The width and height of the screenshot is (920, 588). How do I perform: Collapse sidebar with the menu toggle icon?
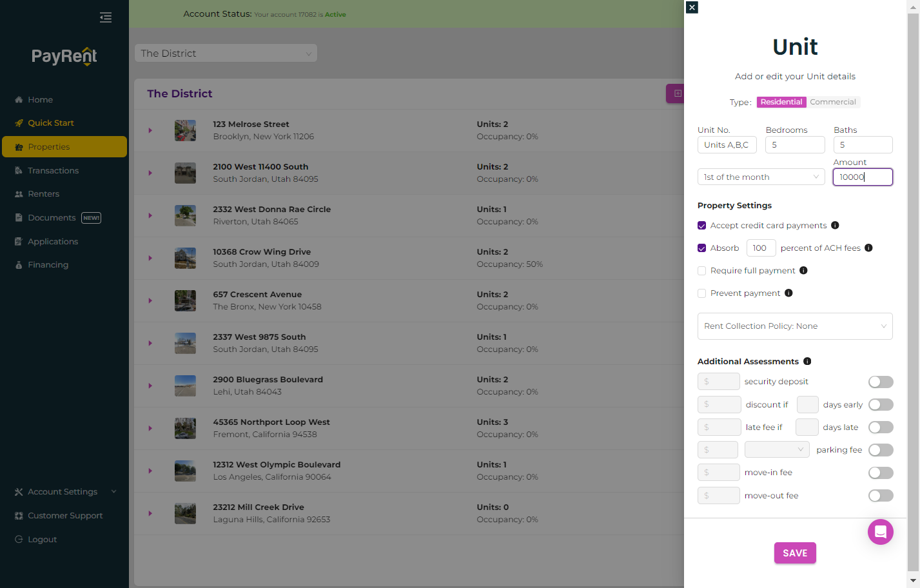[x=106, y=17]
